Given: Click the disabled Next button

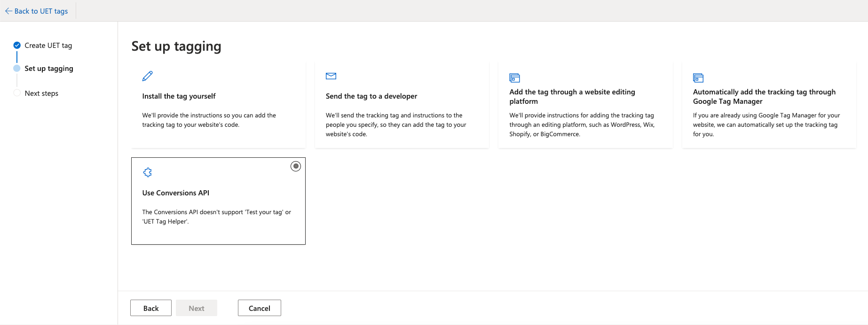Looking at the screenshot, I should point(197,308).
